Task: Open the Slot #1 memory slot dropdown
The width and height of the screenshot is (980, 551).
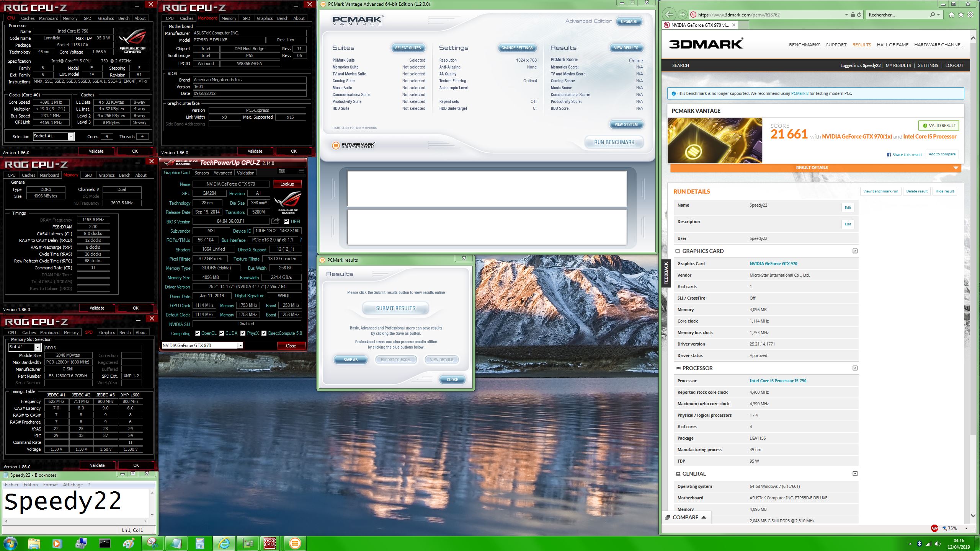Action: point(38,347)
